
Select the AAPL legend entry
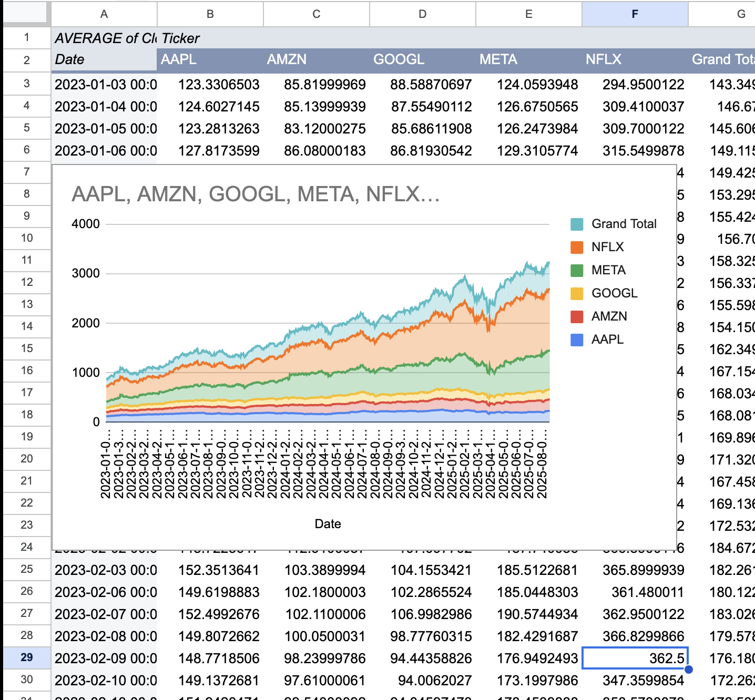607,339
